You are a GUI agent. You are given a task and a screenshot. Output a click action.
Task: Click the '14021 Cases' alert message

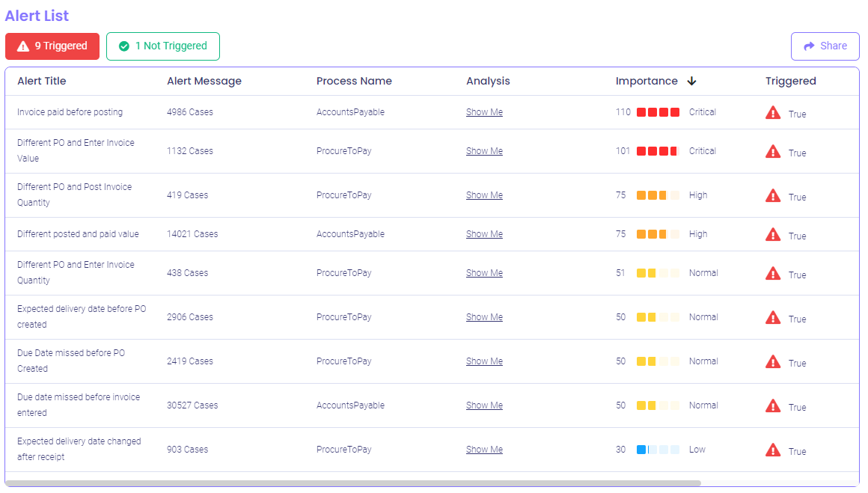(192, 234)
